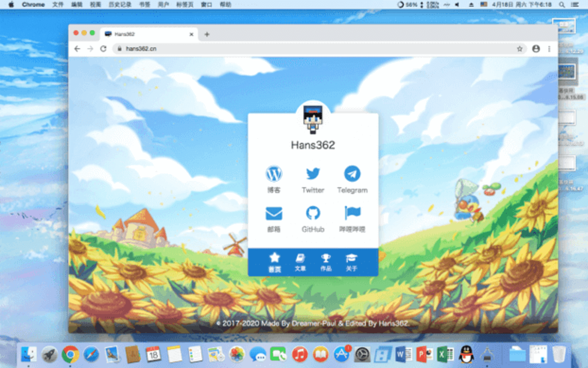Select the top desktop screenshot file thumbnail
The height and width of the screenshot is (368, 588).
coord(564,25)
